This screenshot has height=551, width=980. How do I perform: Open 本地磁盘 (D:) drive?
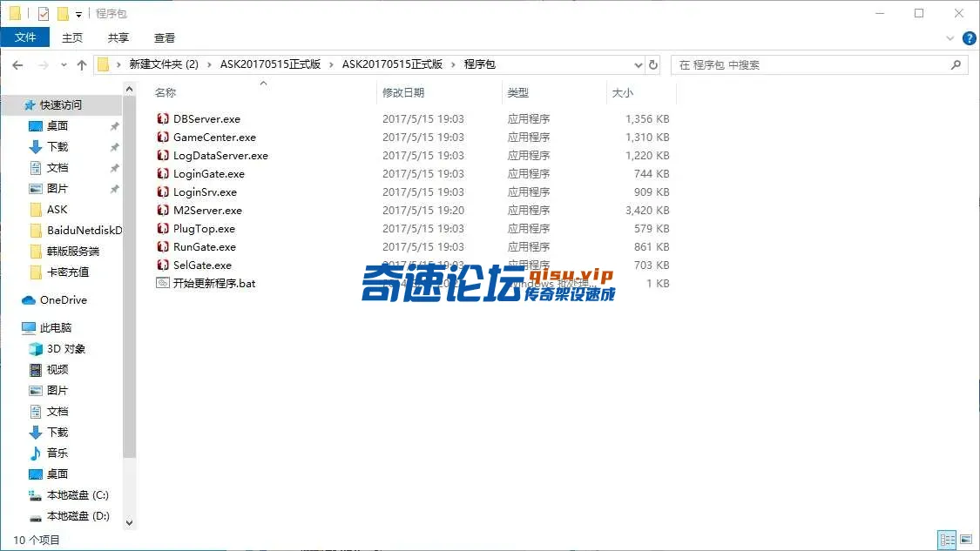(69, 516)
